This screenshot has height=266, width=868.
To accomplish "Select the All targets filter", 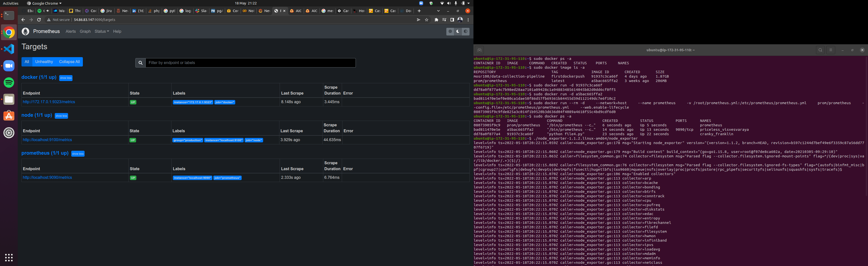I will coord(27,62).
